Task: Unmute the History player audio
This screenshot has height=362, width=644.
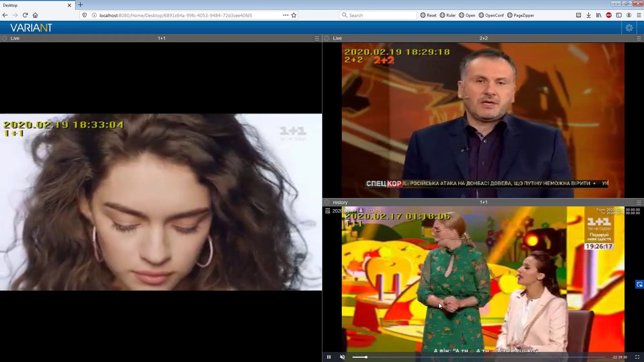Action: [342, 357]
